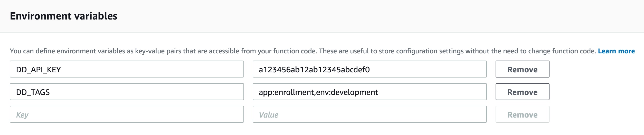The height and width of the screenshot is (135, 644).
Task: Follow Learn more about environment variables
Action: tap(616, 51)
